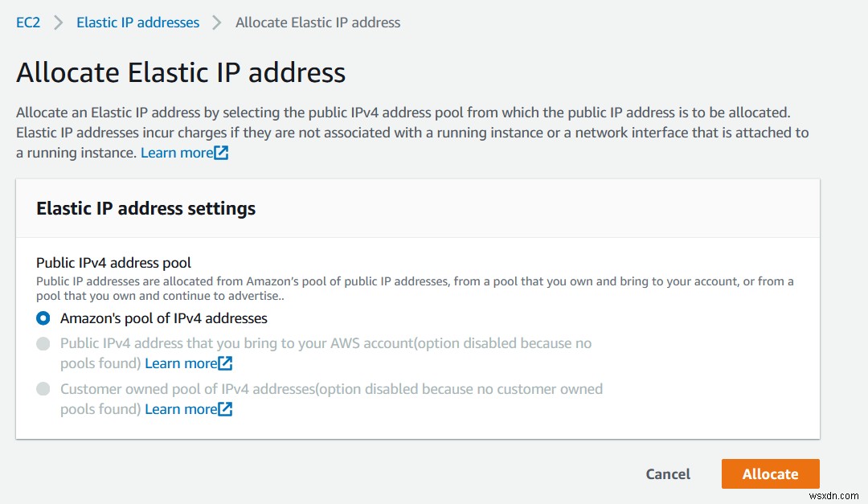This screenshot has width=868, height=504.
Task: Open Learn more for customer owned pools
Action: click(180, 409)
